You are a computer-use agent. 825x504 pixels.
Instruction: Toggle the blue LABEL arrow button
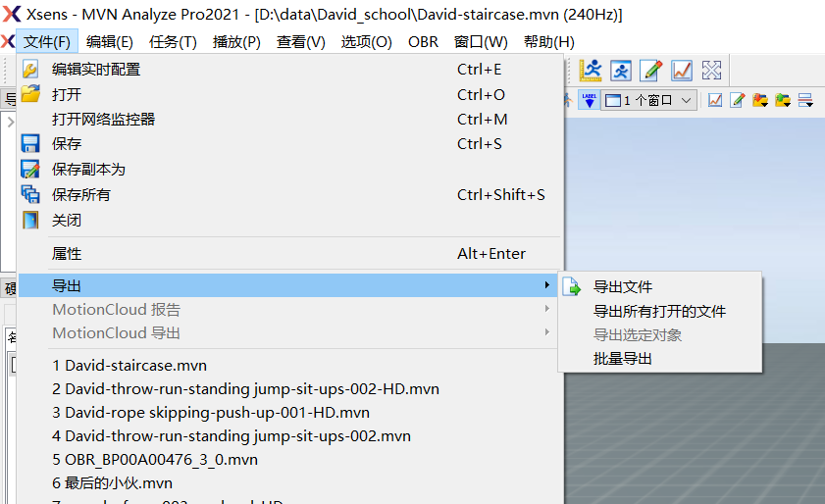click(589, 100)
